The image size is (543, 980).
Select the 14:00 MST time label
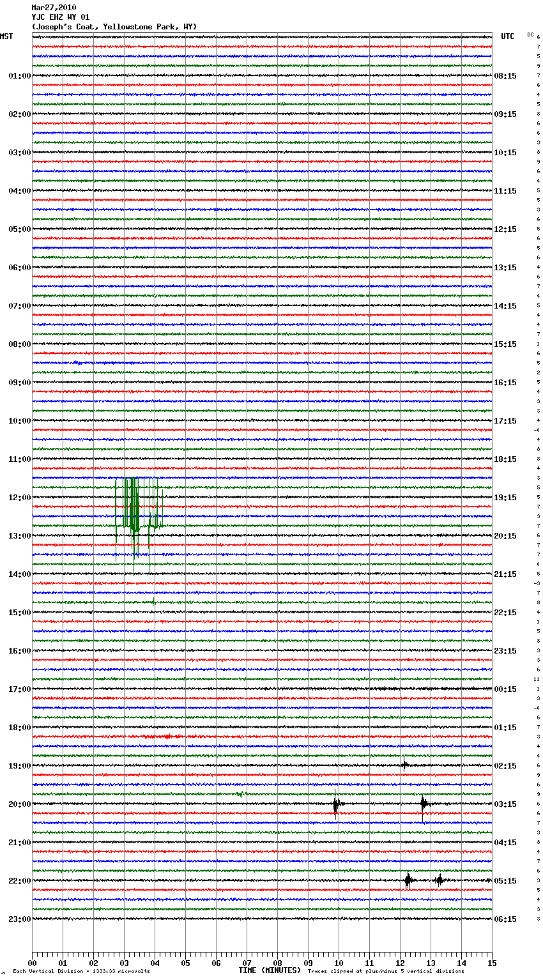click(x=20, y=574)
